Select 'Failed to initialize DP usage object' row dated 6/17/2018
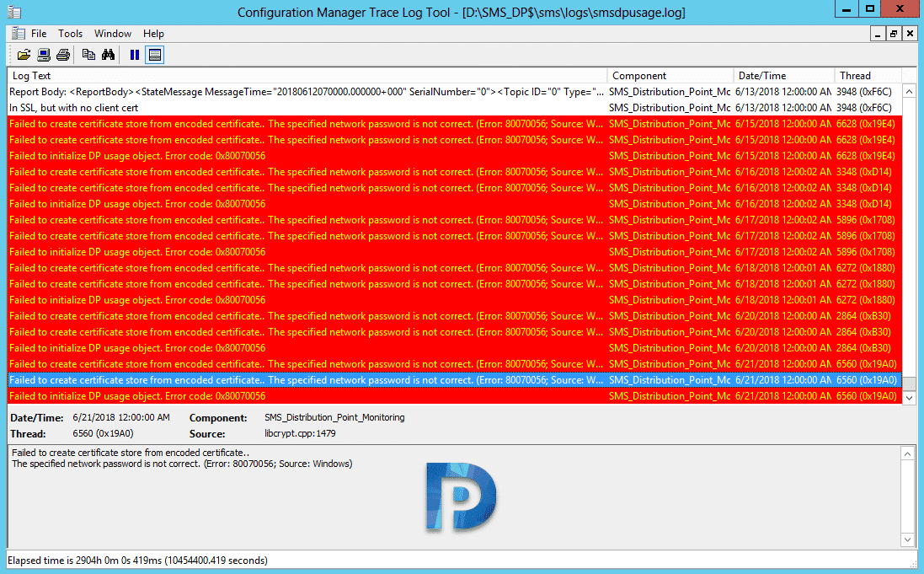 [454, 252]
